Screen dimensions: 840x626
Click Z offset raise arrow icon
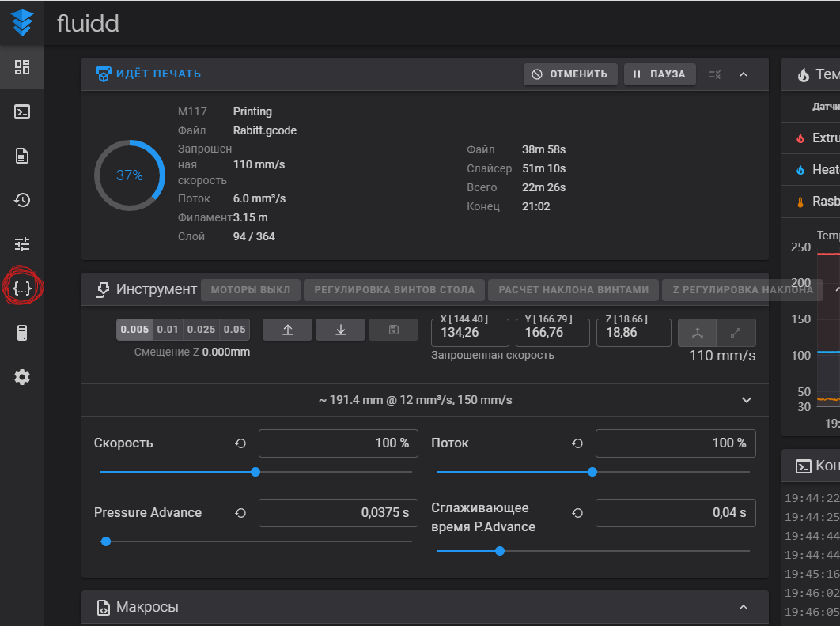[287, 330]
